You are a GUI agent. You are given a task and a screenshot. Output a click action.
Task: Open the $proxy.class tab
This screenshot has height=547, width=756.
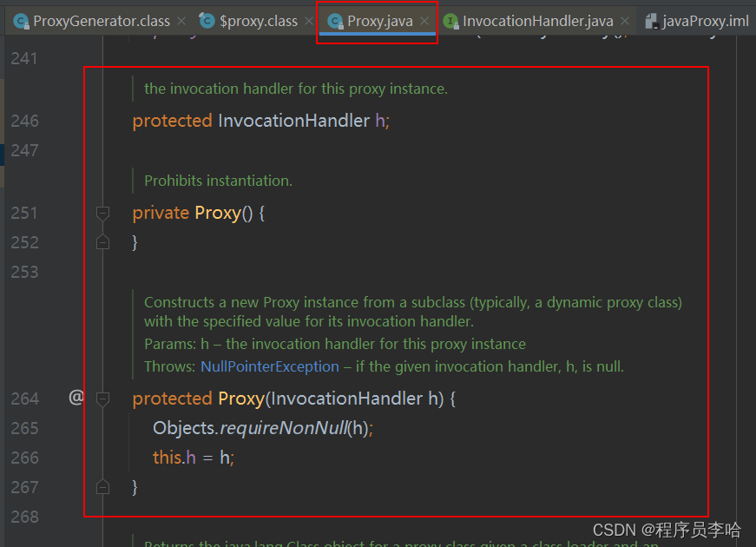coord(259,21)
